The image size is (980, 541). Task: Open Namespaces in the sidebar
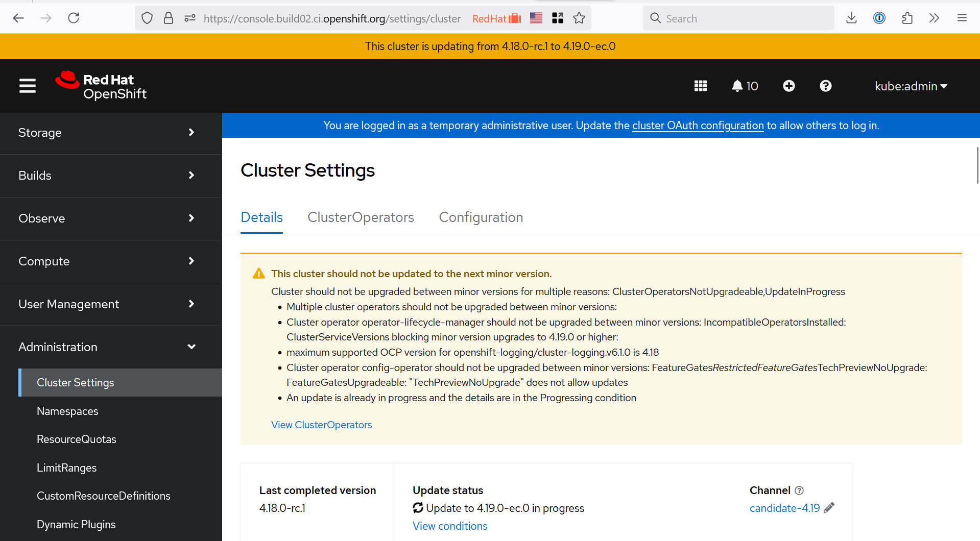[x=67, y=411]
